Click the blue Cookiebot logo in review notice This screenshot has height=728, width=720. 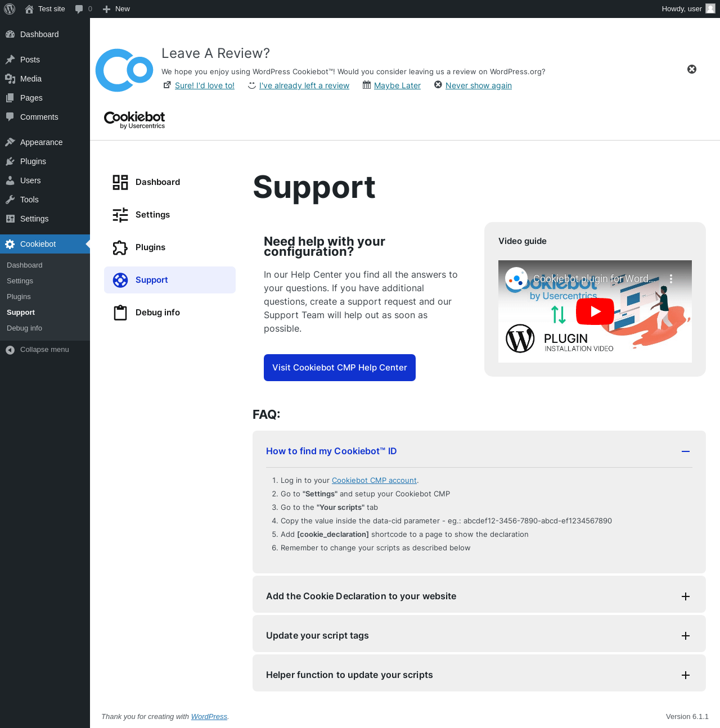124,70
